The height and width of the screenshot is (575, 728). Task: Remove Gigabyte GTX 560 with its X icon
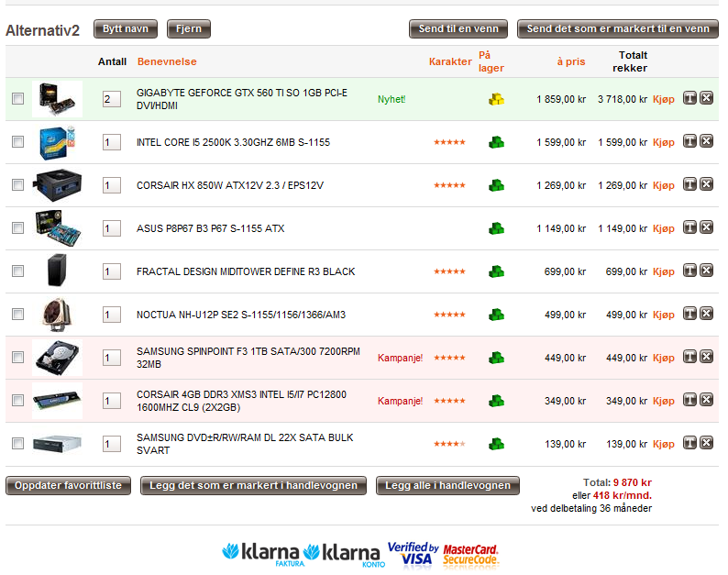[x=707, y=98]
